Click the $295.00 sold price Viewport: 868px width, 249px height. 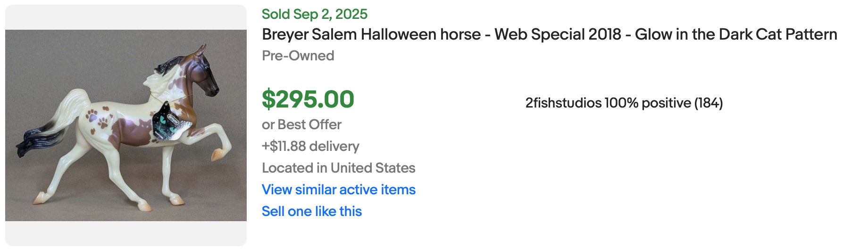pos(308,99)
